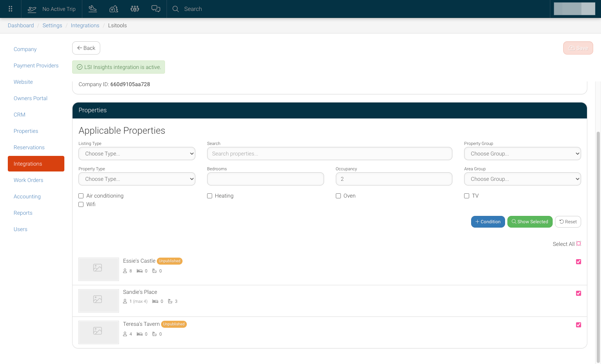Open Payment Providers in sidebar
Viewport: 601px width, 364px height.
[x=36, y=65]
